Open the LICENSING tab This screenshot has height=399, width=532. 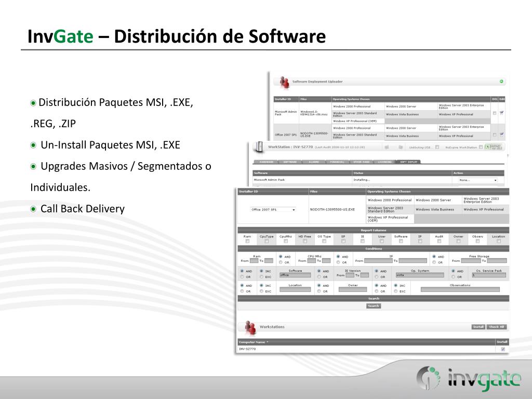385,162
